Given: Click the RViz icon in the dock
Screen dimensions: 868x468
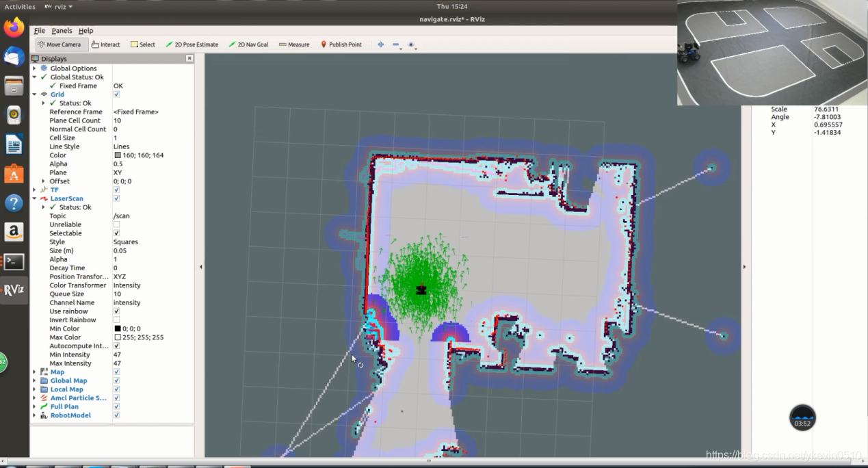Looking at the screenshot, I should pyautogui.click(x=14, y=290).
